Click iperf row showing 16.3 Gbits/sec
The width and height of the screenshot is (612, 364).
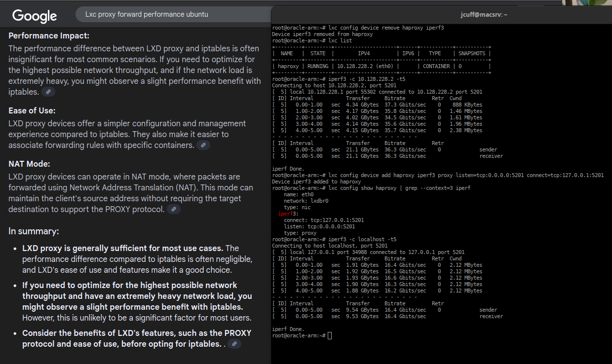click(377, 284)
